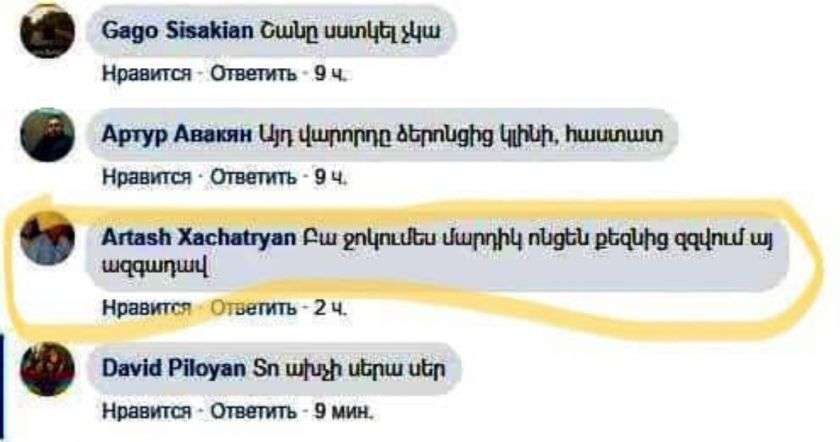This screenshot has height=442, width=840.
Task: Reply to Artash Xachatryan's comment
Action: click(253, 308)
